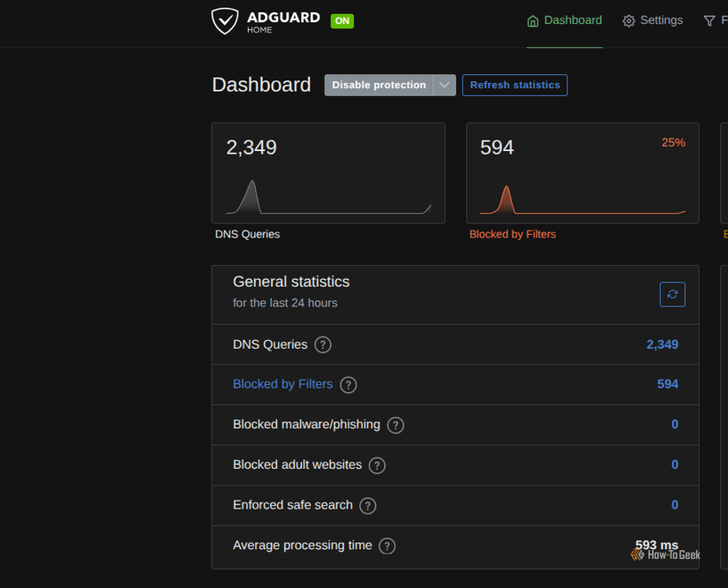Click Enforced safe search 0 value
The image size is (728, 588).
pos(674,505)
